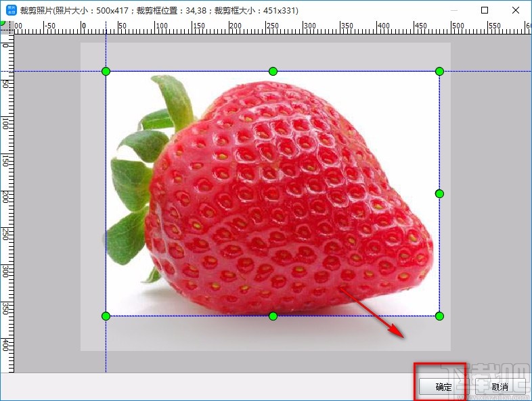532x401 pixels.
Task: Click the green dot at ruler origin corner
Action: coord(3,22)
